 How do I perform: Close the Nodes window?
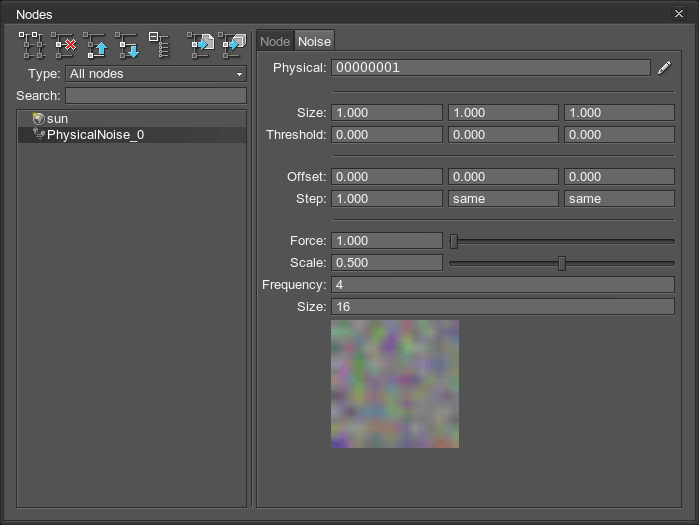pos(679,14)
